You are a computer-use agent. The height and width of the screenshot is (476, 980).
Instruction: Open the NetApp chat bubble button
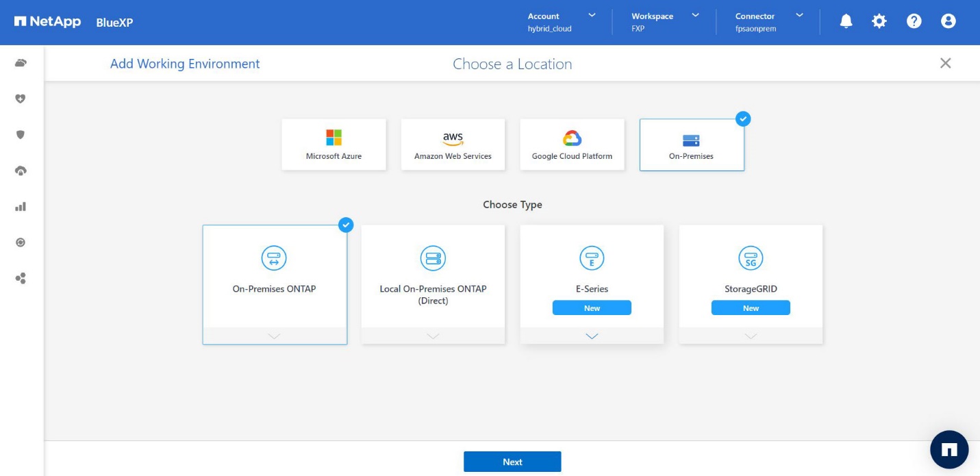tap(949, 449)
